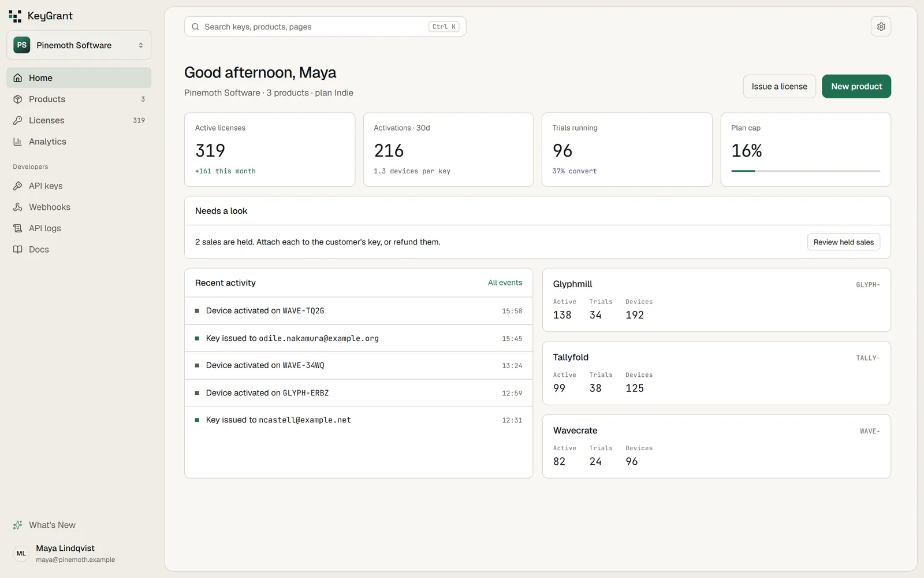Click the What's New sparkle icon
924x578 pixels.
18,525
